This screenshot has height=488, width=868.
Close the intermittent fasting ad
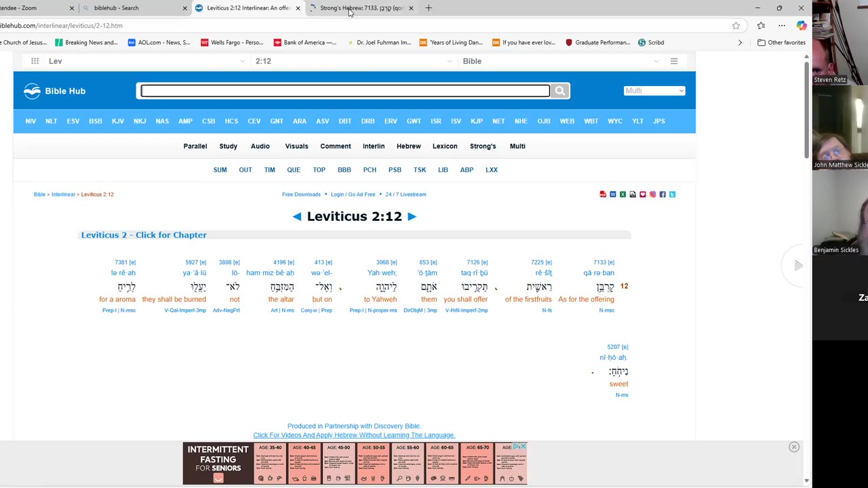click(794, 447)
